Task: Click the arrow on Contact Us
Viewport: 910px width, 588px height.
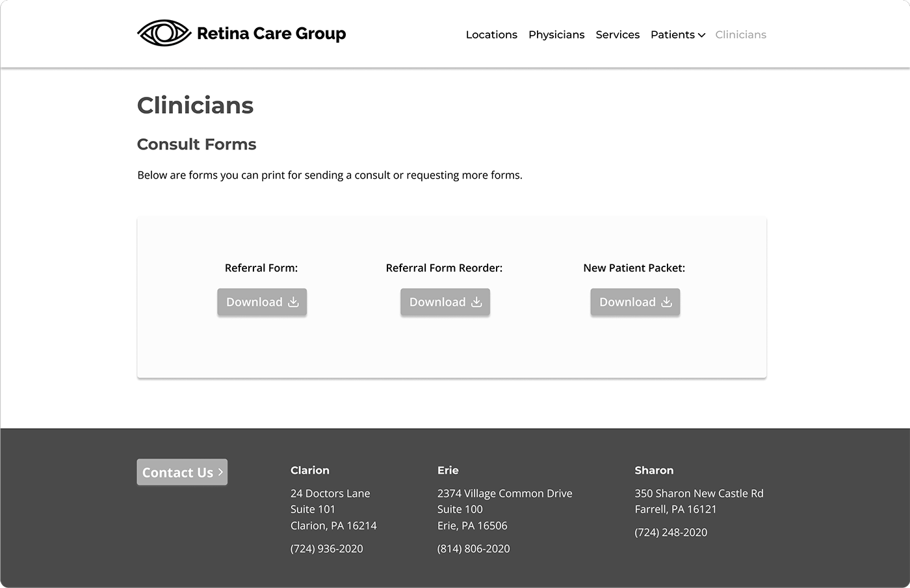Action: click(x=220, y=472)
